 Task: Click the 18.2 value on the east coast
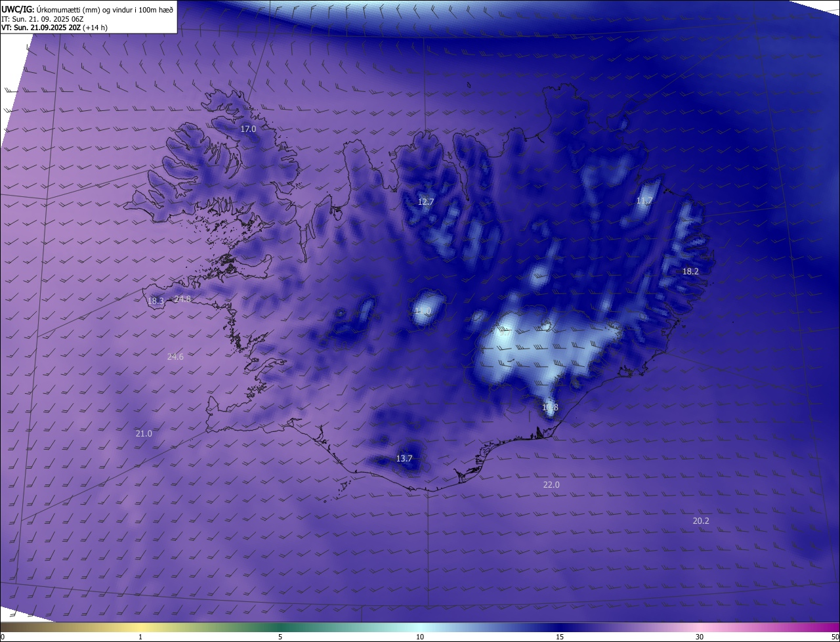click(x=690, y=271)
